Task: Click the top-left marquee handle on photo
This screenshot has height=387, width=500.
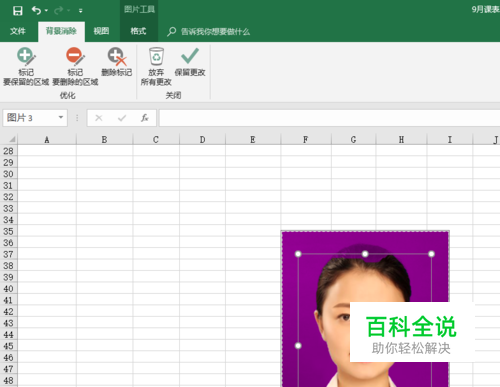Action: tap(298, 254)
